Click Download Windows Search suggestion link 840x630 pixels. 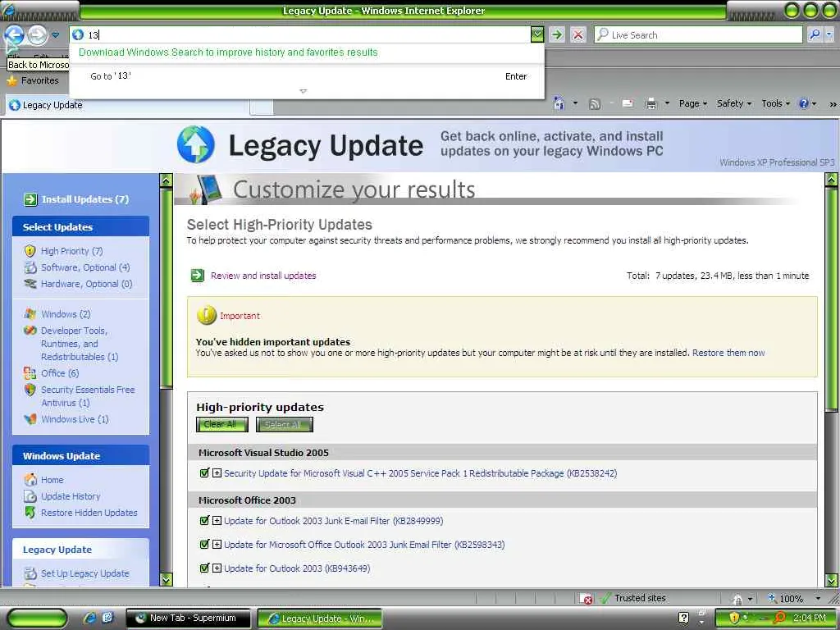[228, 52]
